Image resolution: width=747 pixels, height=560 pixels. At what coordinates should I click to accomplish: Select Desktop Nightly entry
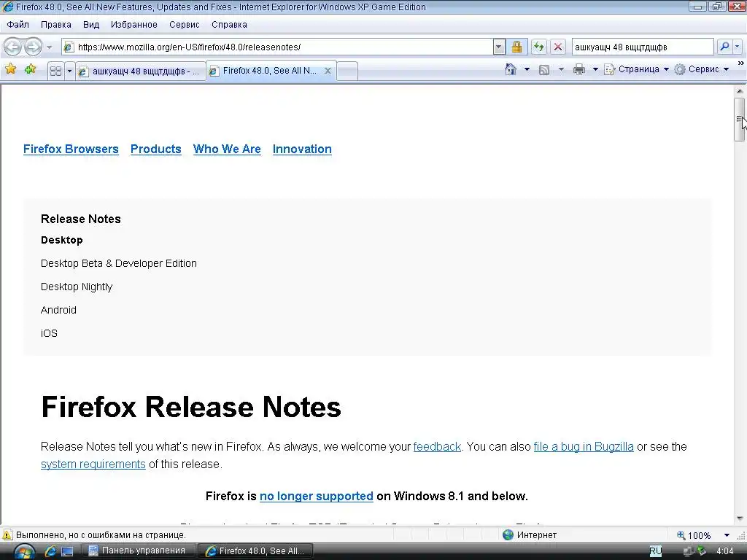pyautogui.click(x=77, y=287)
